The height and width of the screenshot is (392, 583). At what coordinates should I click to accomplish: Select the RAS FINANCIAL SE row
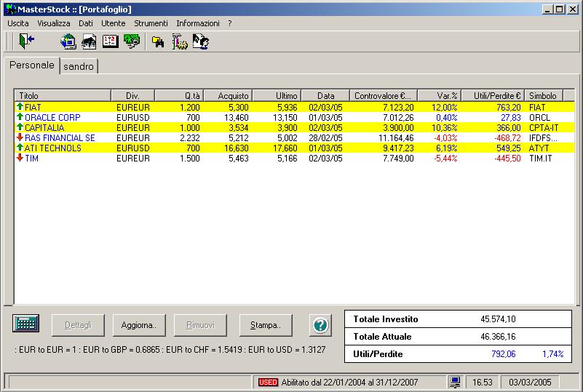pos(295,138)
